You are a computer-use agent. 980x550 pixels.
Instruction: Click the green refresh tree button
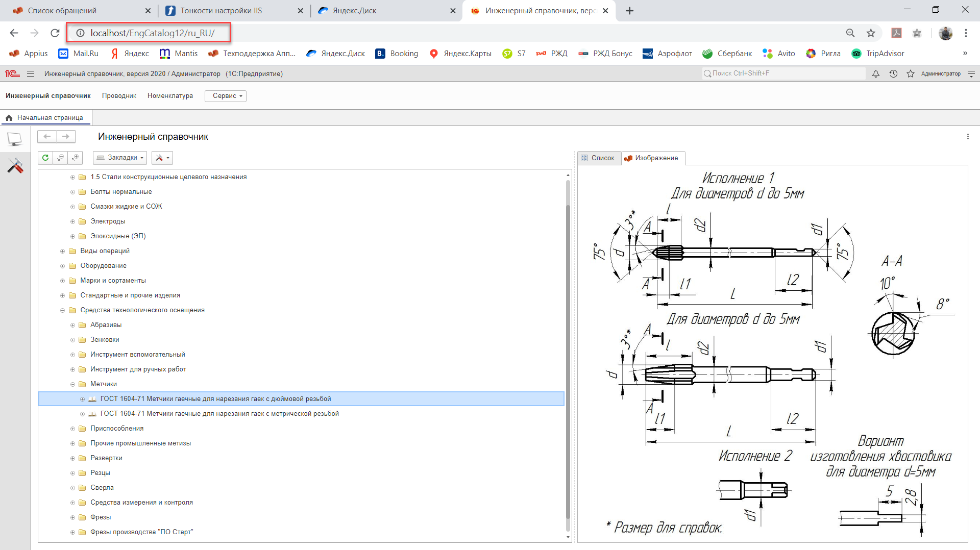click(45, 158)
